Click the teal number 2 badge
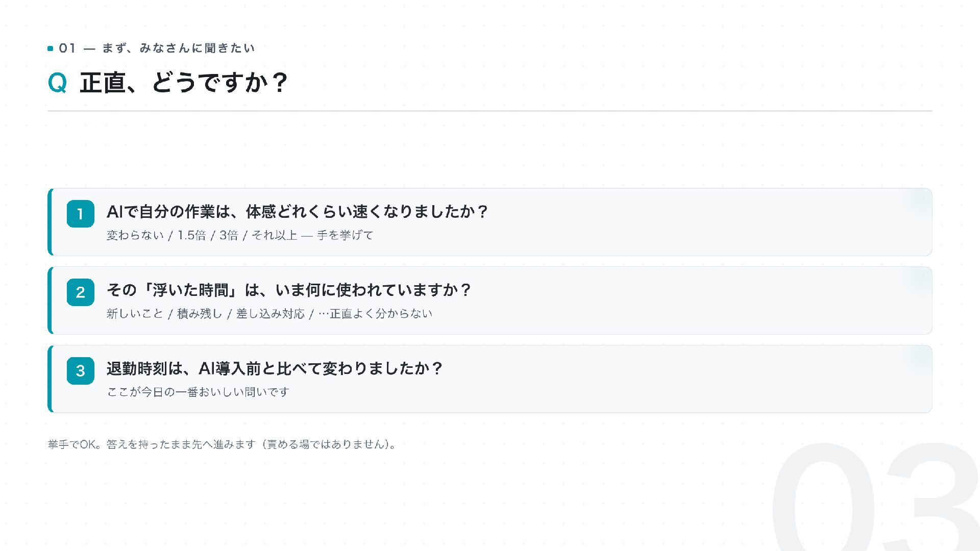This screenshot has width=980, height=551. [x=80, y=292]
